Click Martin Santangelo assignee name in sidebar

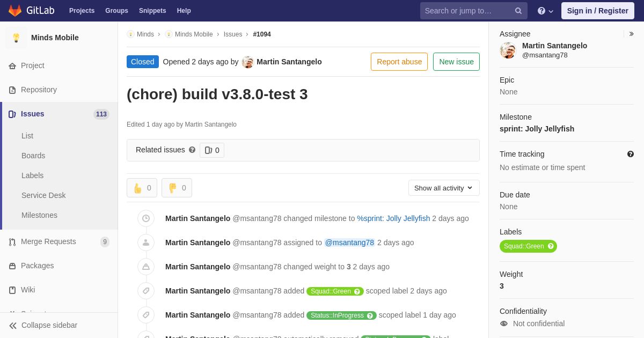click(x=554, y=46)
